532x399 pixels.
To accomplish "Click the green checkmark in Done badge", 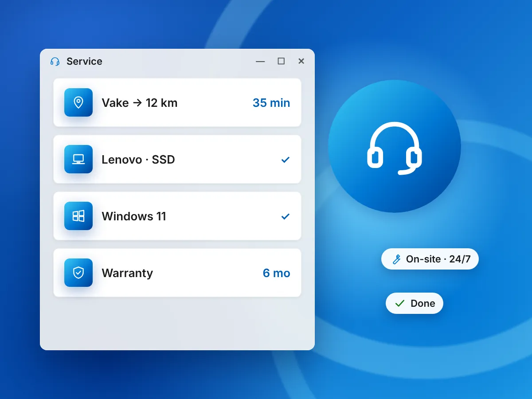I will [x=400, y=303].
